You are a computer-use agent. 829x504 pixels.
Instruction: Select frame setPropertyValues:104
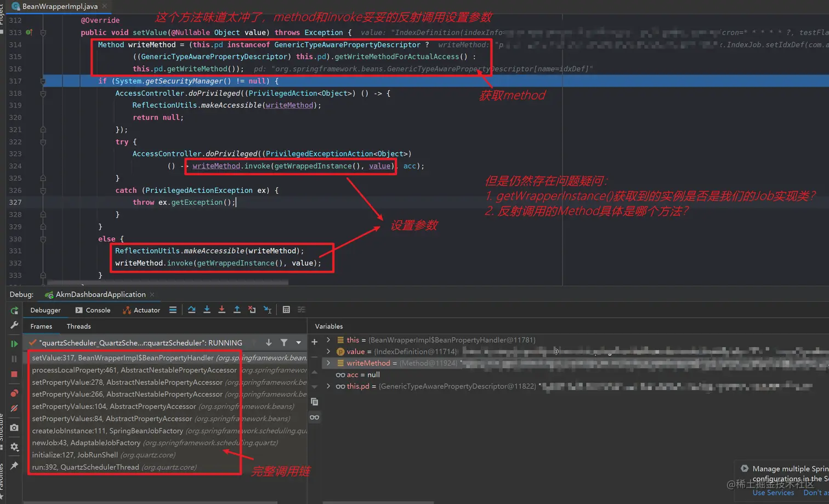tap(167, 406)
